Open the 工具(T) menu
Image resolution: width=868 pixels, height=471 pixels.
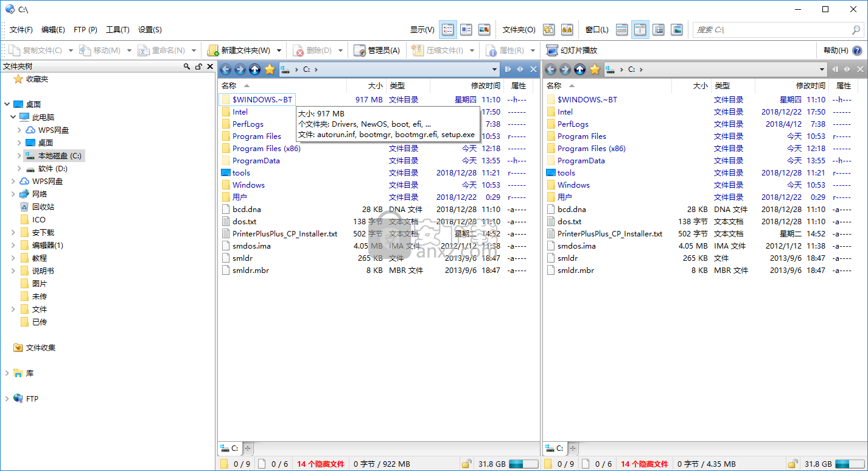pyautogui.click(x=117, y=29)
